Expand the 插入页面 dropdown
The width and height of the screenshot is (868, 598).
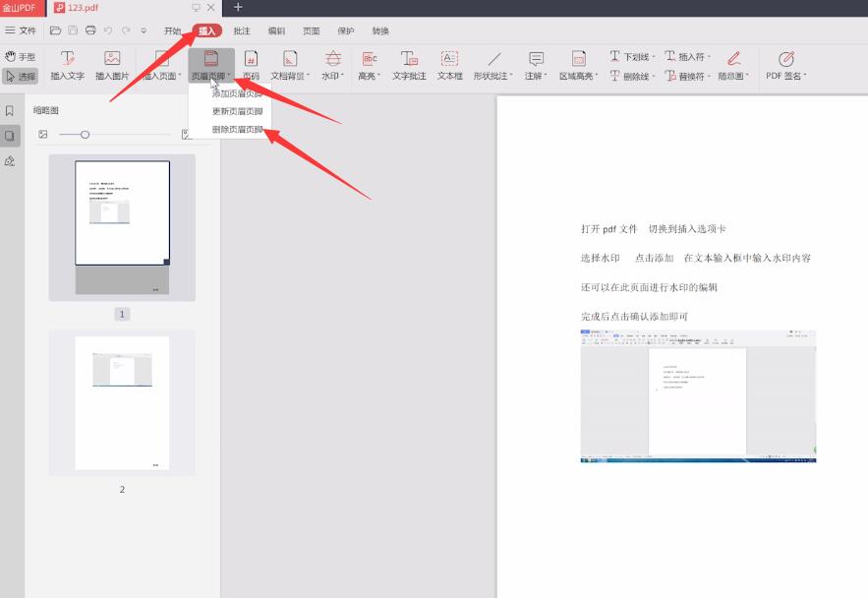pos(161,66)
